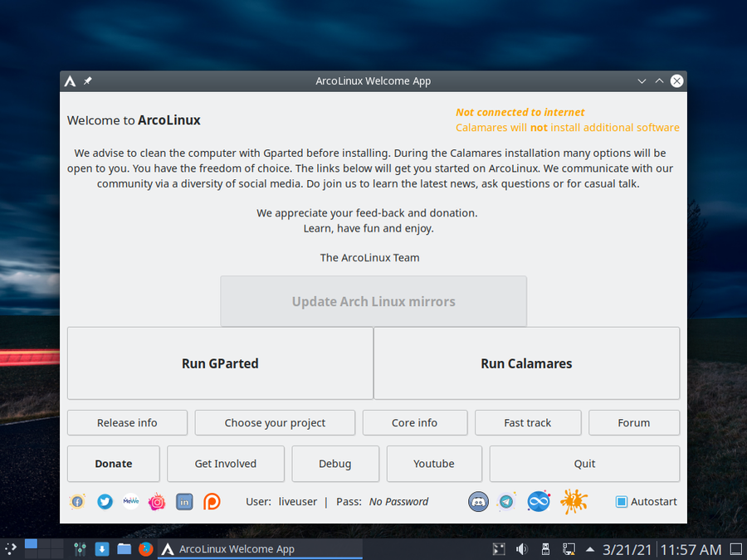Open the Twitter bird icon link
747x560 pixels.
105,501
